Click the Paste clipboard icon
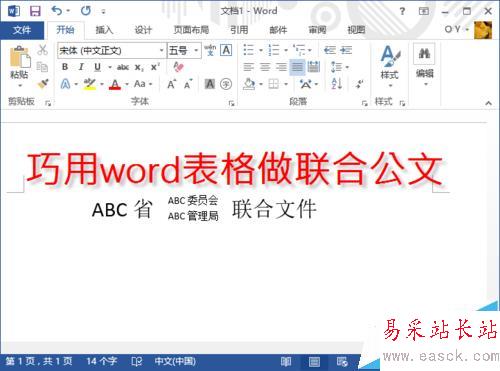Image resolution: width=500 pixels, height=371 pixels. (x=20, y=57)
